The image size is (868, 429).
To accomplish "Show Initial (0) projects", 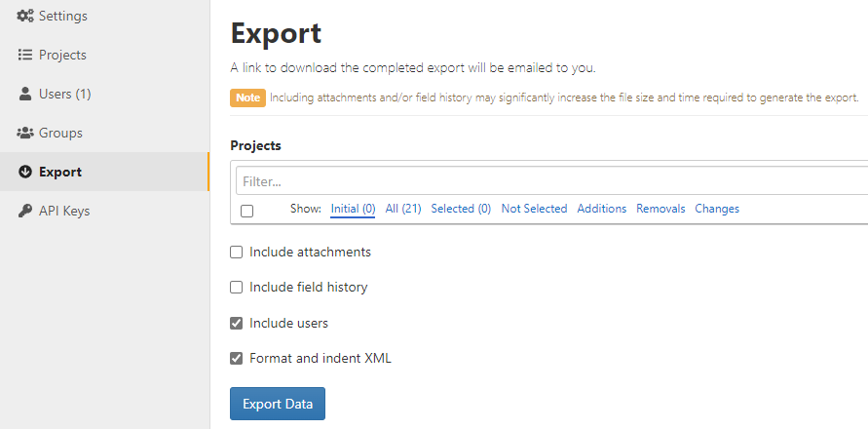I will click(354, 209).
